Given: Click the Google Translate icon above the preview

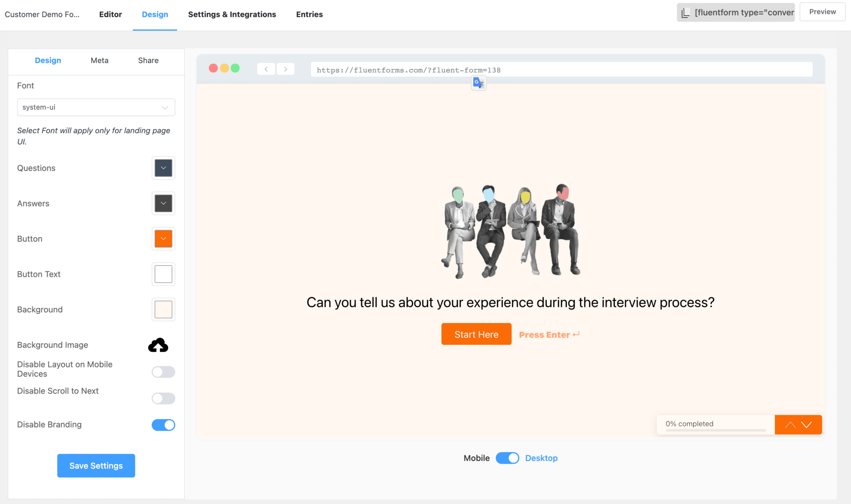Looking at the screenshot, I should coord(478,83).
